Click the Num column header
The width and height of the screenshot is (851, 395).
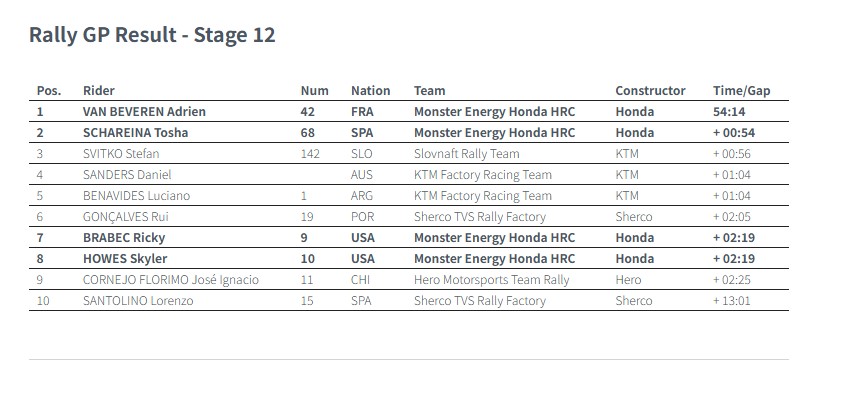coord(315,91)
